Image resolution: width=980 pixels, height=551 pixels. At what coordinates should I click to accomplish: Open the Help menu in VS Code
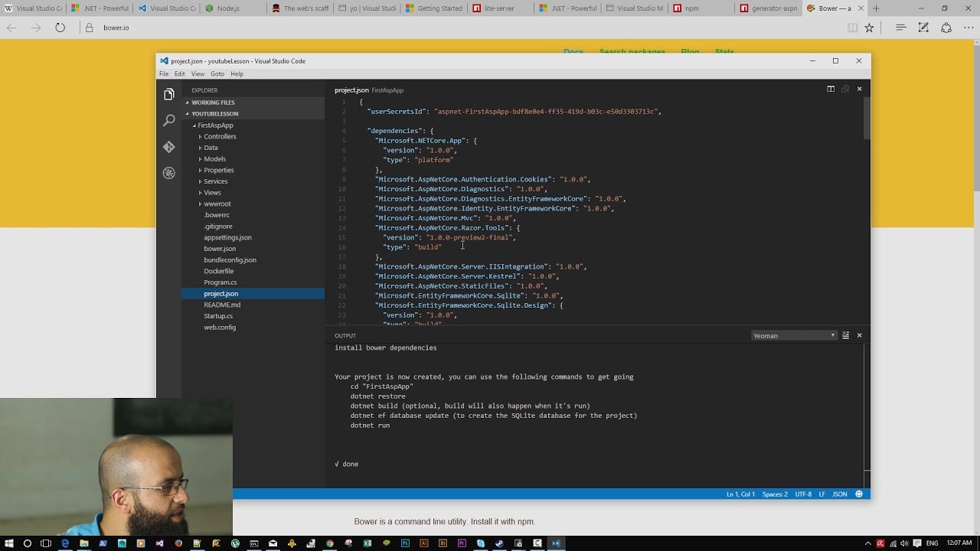237,74
